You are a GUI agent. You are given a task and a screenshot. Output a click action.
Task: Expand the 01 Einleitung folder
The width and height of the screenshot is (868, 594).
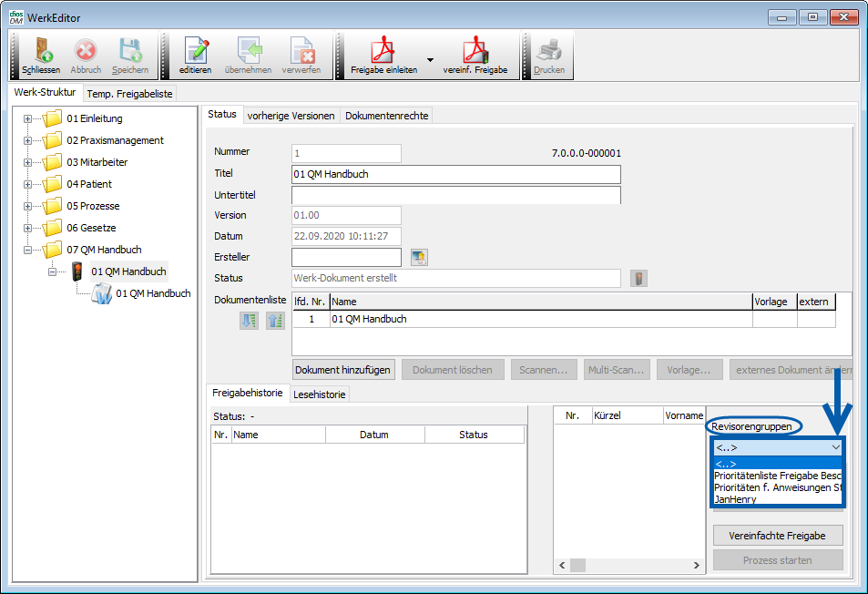point(28,118)
